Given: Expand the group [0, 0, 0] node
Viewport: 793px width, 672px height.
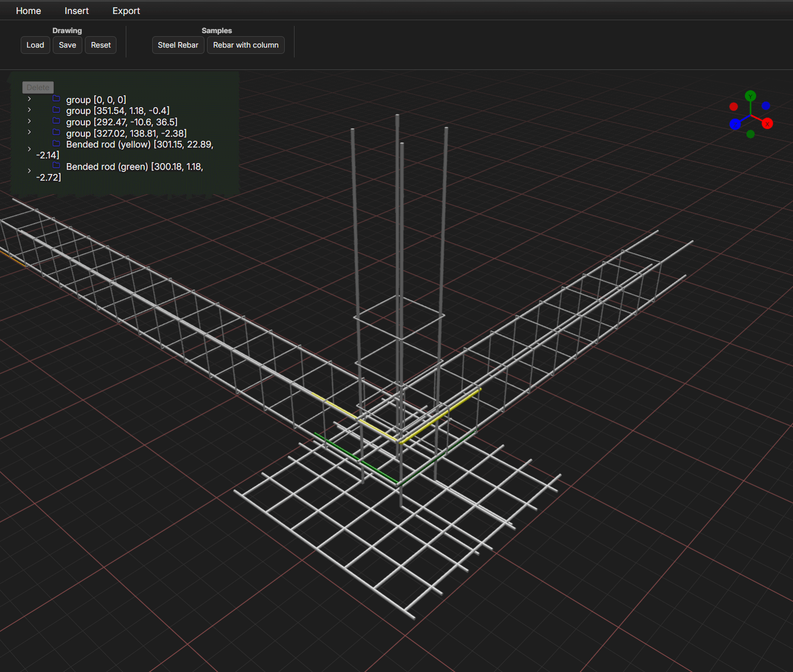Looking at the screenshot, I should (30, 99).
